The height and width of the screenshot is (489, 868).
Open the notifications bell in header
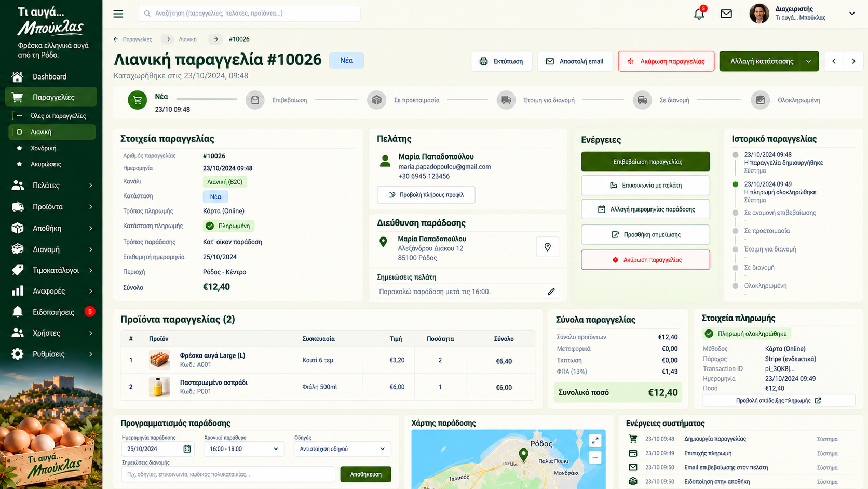pyautogui.click(x=699, y=14)
